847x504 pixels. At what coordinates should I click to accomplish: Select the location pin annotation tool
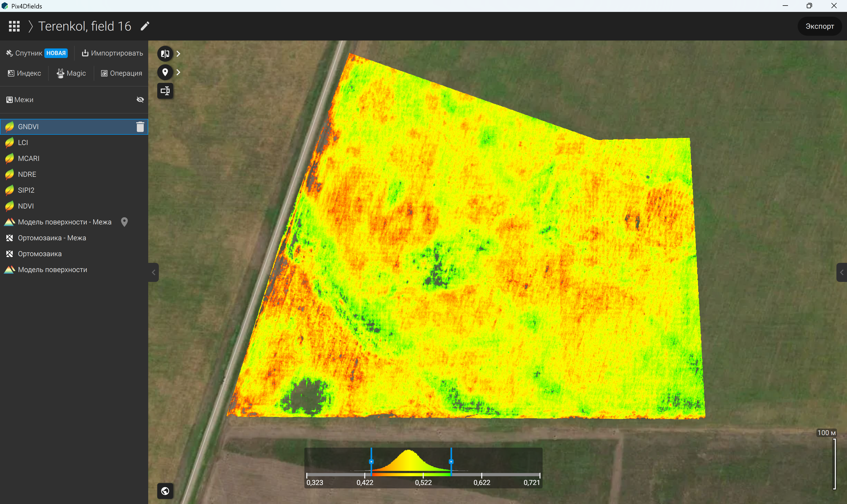[165, 72]
